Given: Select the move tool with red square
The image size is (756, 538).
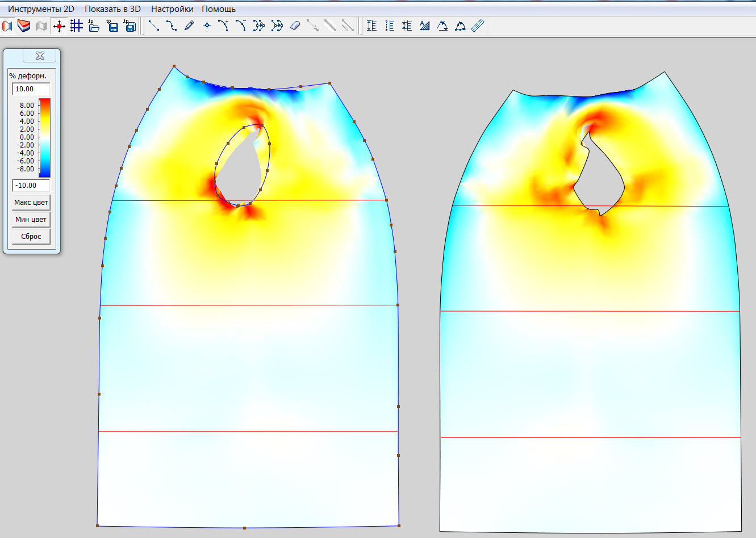Looking at the screenshot, I should 59,26.
